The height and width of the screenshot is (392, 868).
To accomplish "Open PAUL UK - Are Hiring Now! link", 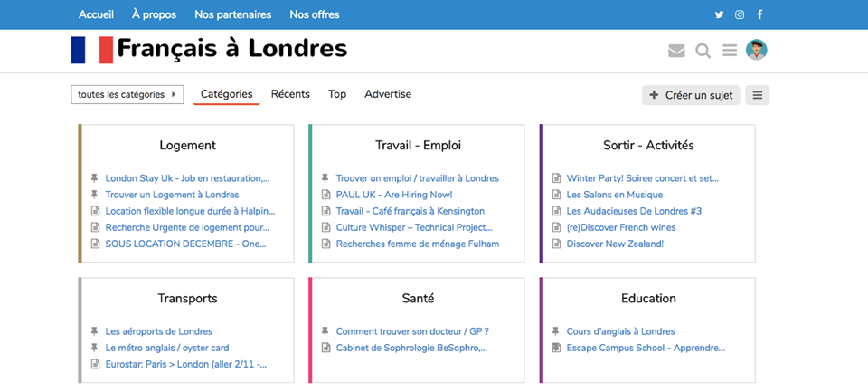I will [394, 195].
